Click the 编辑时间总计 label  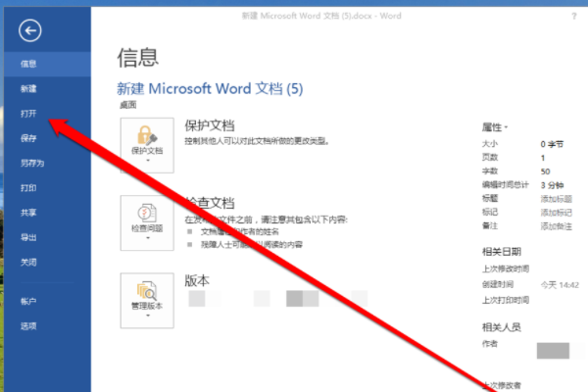pos(505,184)
